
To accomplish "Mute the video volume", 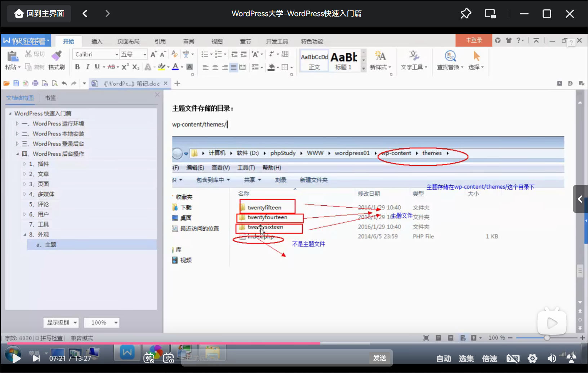I will pos(552,359).
